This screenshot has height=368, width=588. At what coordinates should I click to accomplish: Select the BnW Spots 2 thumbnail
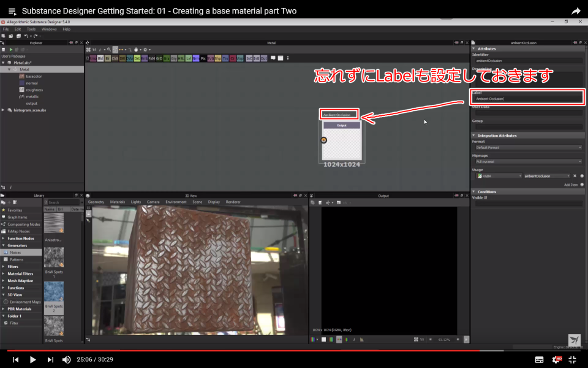[x=54, y=292]
